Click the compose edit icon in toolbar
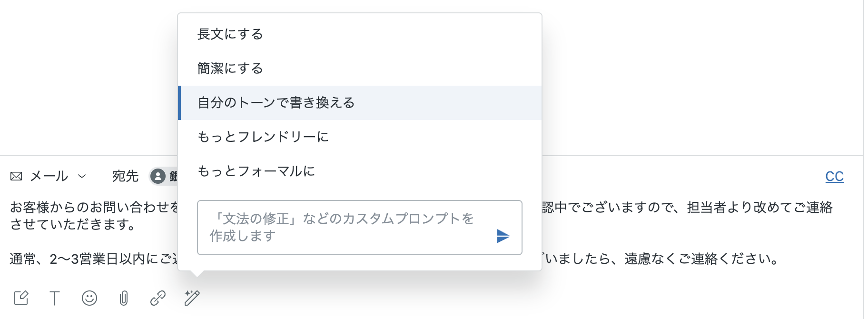 (21, 298)
